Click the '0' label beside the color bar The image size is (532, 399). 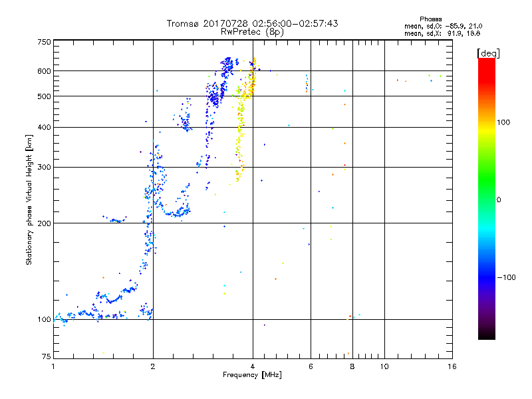coord(498,200)
